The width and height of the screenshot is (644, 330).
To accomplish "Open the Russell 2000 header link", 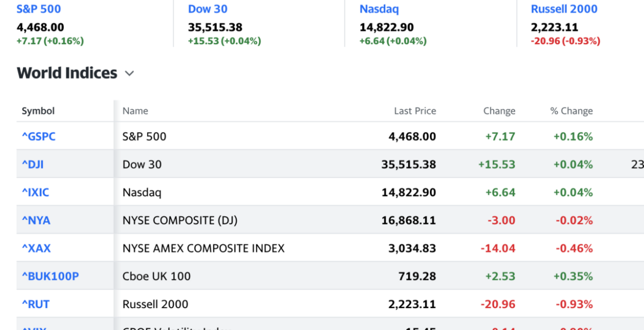I will click(x=564, y=9).
